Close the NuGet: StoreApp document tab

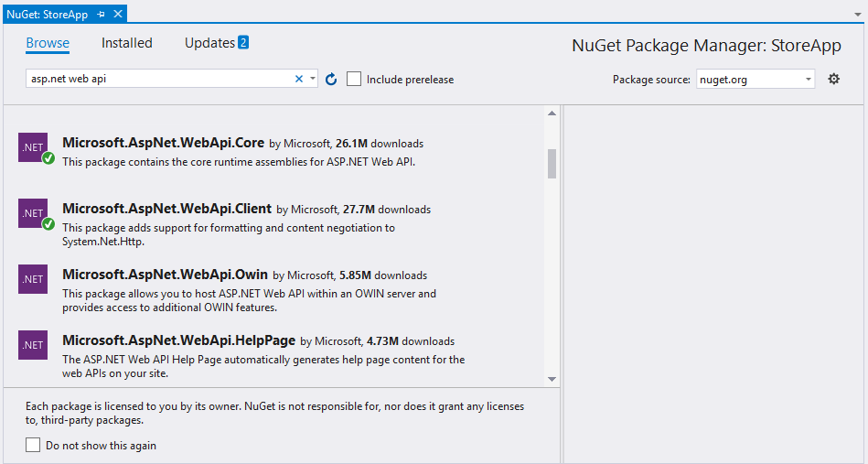pyautogui.click(x=116, y=15)
